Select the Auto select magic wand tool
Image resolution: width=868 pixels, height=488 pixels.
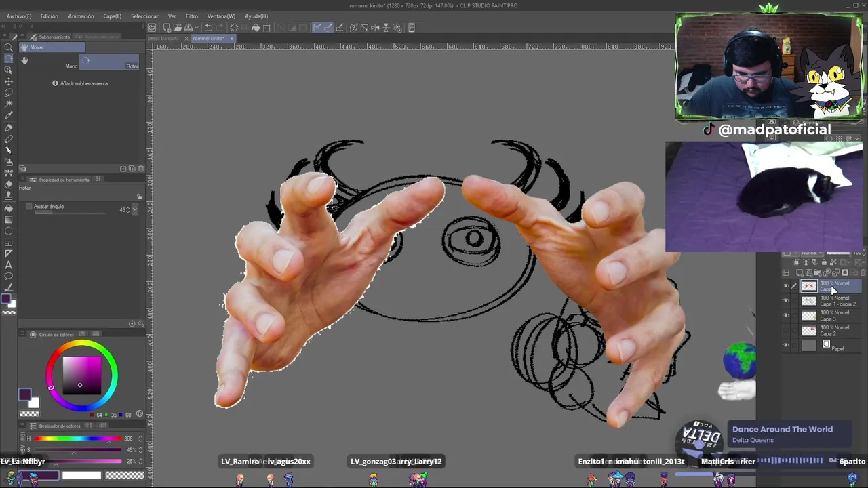tap(9, 104)
